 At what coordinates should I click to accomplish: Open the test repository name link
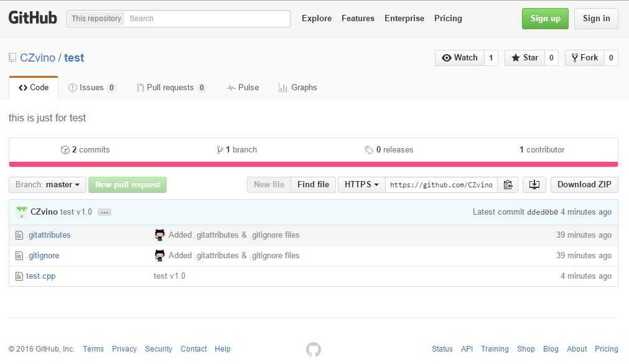74,58
